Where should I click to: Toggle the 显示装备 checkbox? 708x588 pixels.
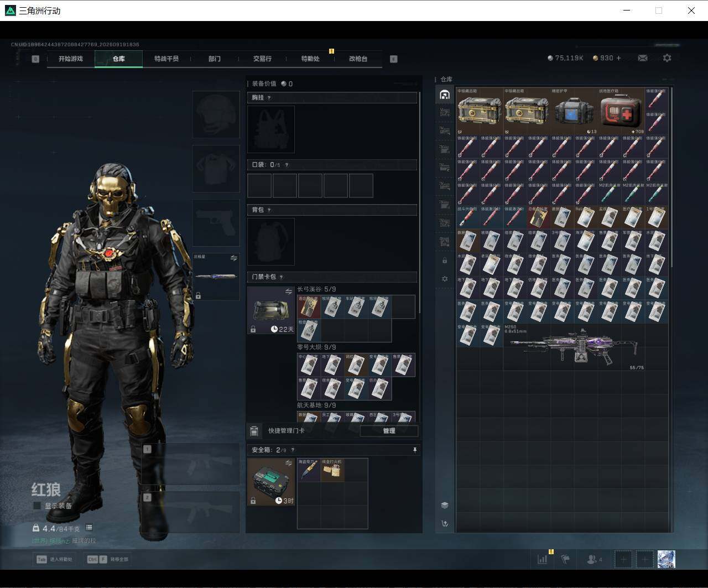tap(37, 506)
